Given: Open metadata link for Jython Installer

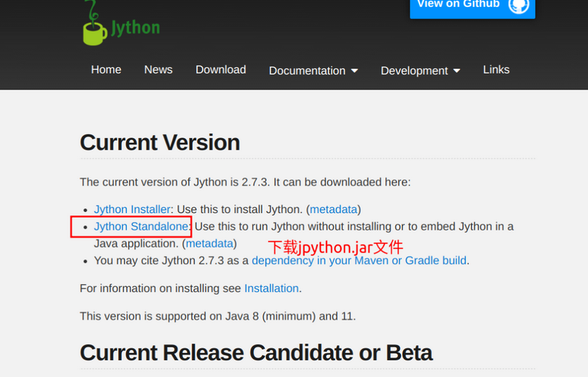Looking at the screenshot, I should (x=333, y=210).
